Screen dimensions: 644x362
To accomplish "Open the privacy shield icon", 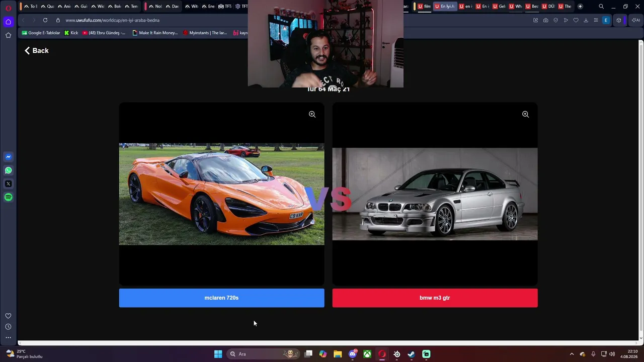I will tap(555, 20).
